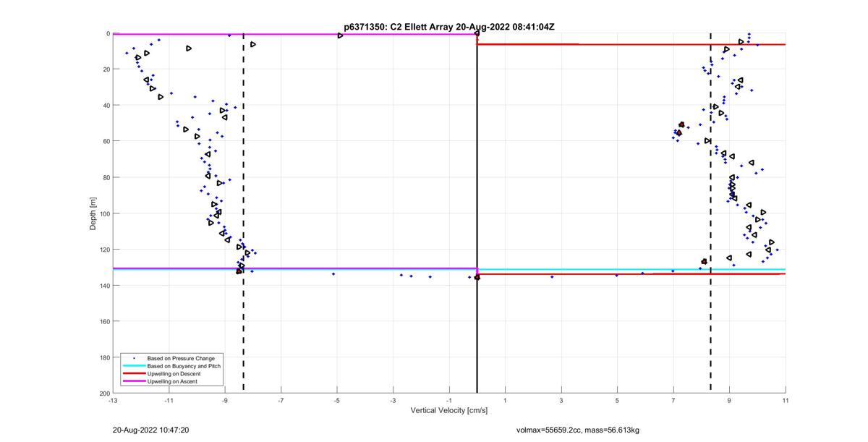Select 'Based on Pressure Change' legend entry
The height and width of the screenshot is (442, 868).
tap(181, 358)
